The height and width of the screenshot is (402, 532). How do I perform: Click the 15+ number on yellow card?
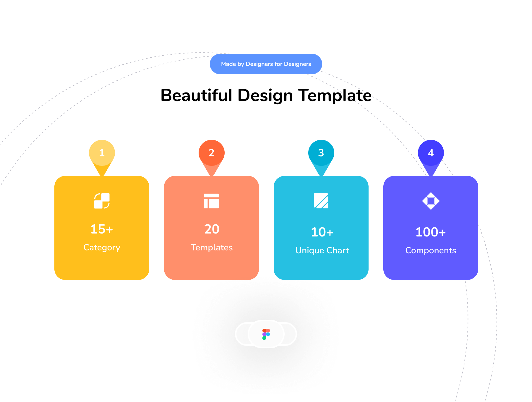[102, 229]
